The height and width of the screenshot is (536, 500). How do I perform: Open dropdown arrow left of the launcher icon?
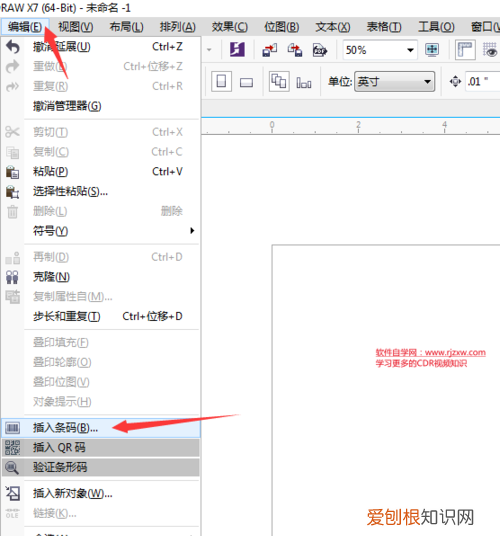(x=209, y=50)
